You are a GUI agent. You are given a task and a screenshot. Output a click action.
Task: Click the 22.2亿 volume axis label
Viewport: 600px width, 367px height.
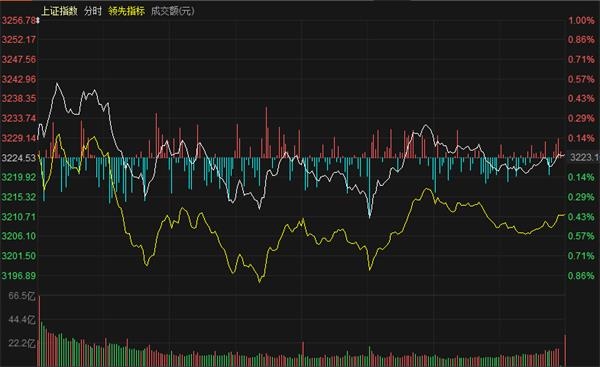click(21, 343)
